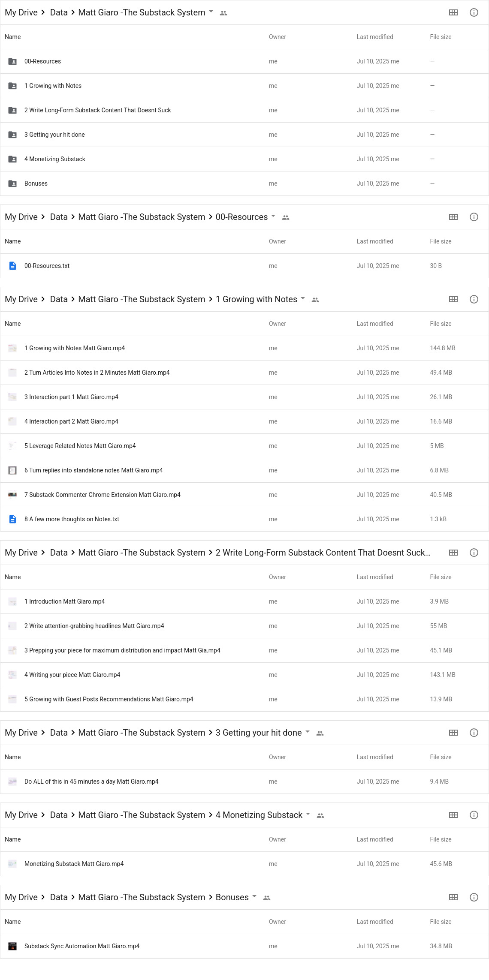Image resolution: width=489 pixels, height=980 pixels.
Task: Click the Bonuses folder icon
Action: click(12, 183)
